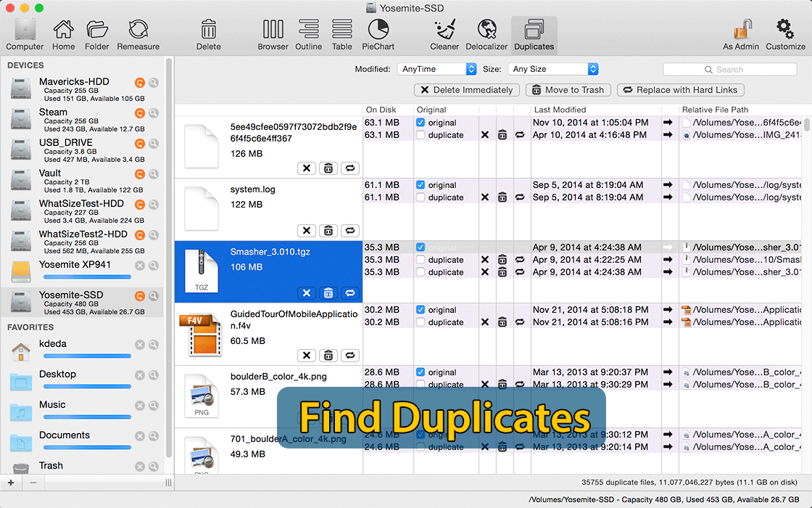This screenshot has width=812, height=508.
Task: Uncheck the original checkbox for boulderB_color_4k.png
Action: pos(419,372)
